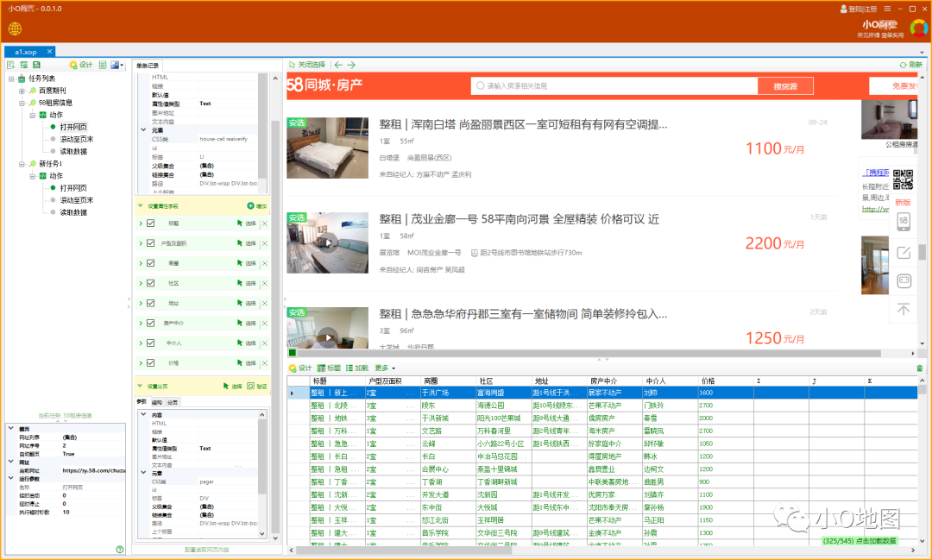Viewport: 932px width, 560px height.
Task: Click the 设计 button above the data grid
Action: tap(300, 368)
